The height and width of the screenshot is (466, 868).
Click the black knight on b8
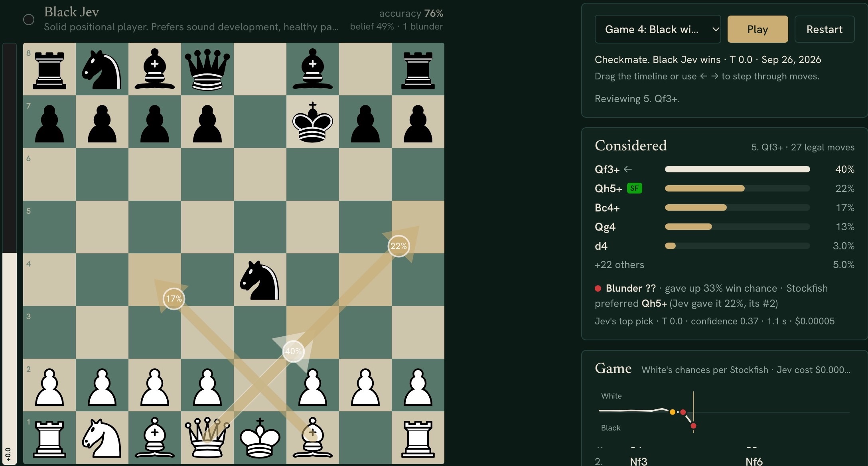coord(102,69)
